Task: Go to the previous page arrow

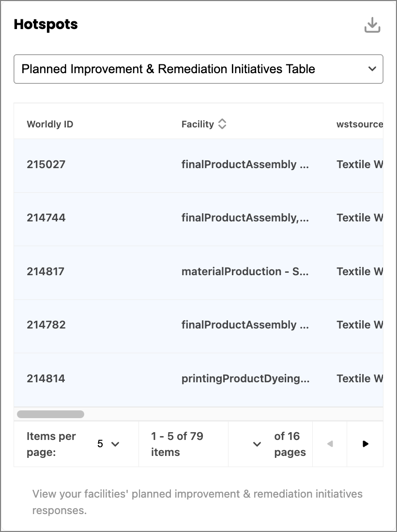Action: pyautogui.click(x=330, y=444)
